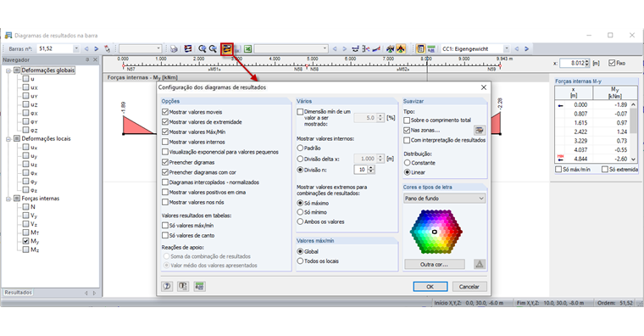Click the Resultados tab at bottom
This screenshot has height=336, width=644.
pyautogui.click(x=18, y=293)
